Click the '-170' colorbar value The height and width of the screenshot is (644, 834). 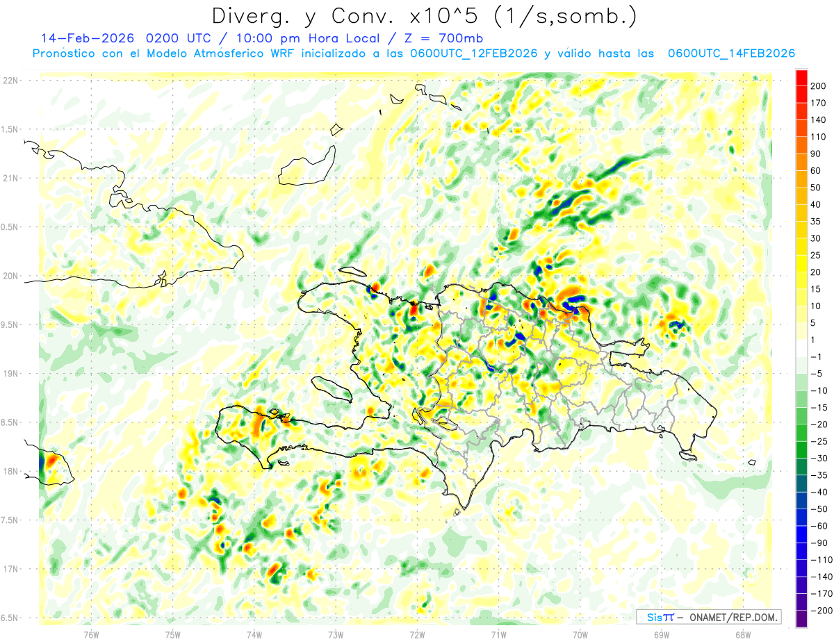821,594
